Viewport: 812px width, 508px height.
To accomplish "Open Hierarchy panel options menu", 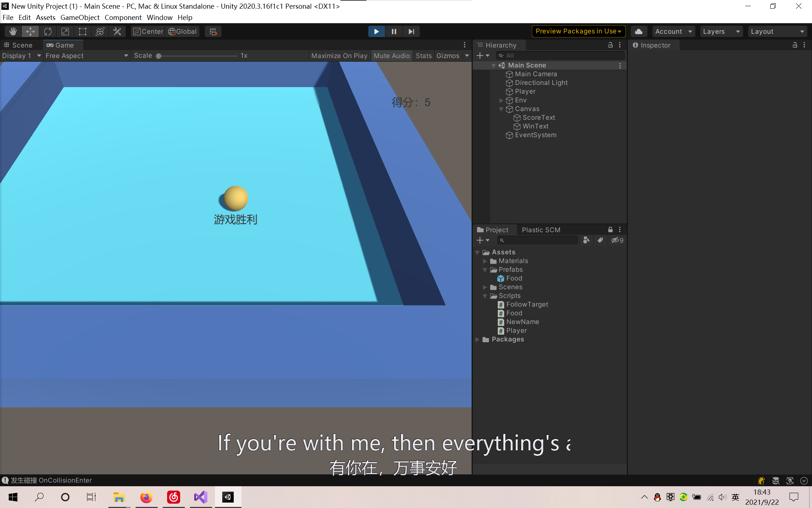I will click(x=620, y=45).
